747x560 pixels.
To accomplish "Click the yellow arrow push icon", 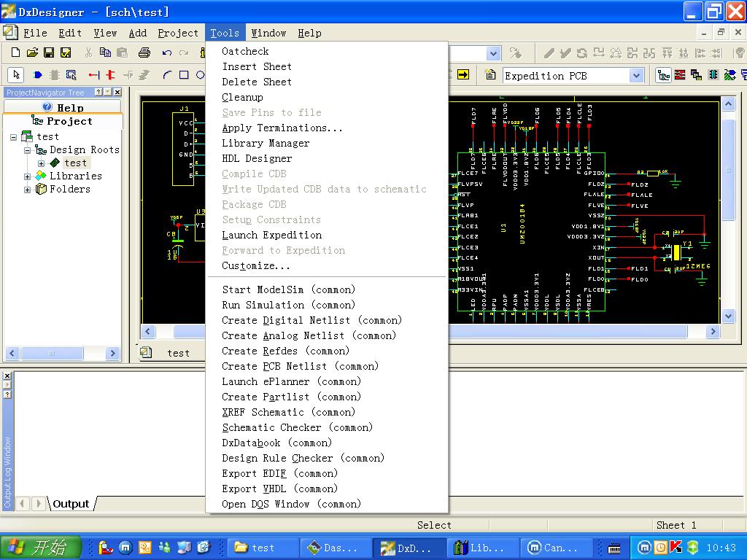I will coord(462,75).
